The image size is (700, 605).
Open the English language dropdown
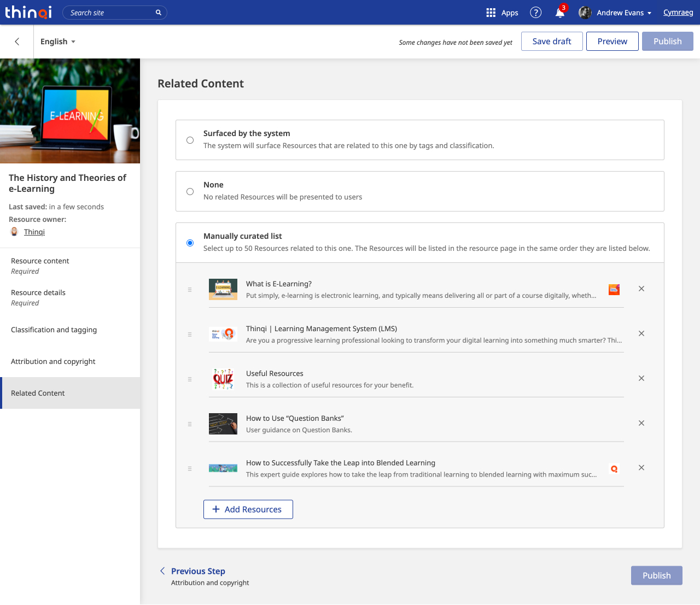point(58,42)
